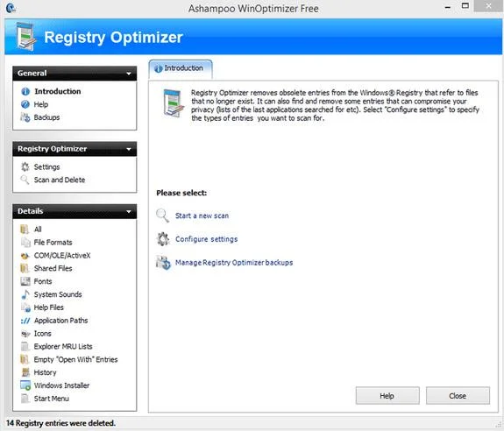The height and width of the screenshot is (431, 504).
Task: Switch to the Introduction tab
Action: click(x=181, y=68)
